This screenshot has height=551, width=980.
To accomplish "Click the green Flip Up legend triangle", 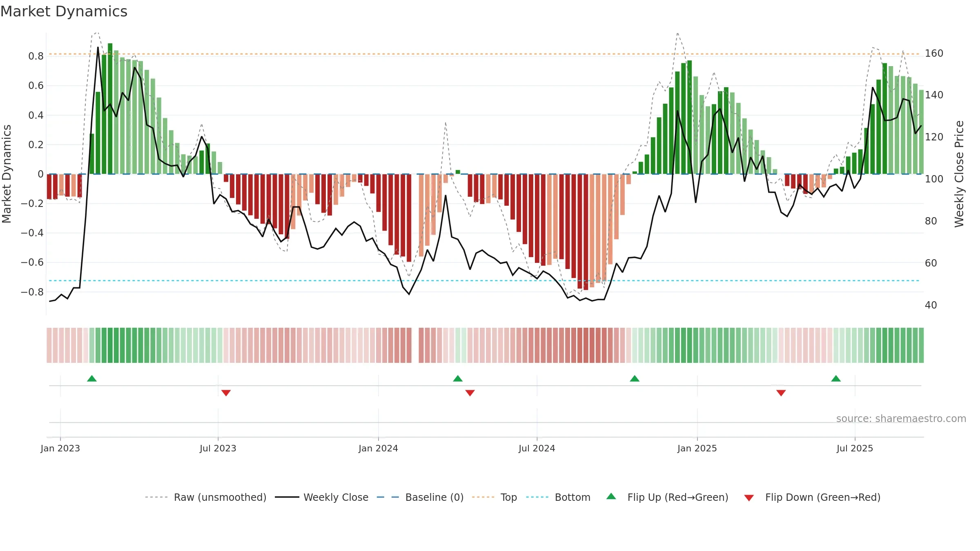I will [x=611, y=496].
